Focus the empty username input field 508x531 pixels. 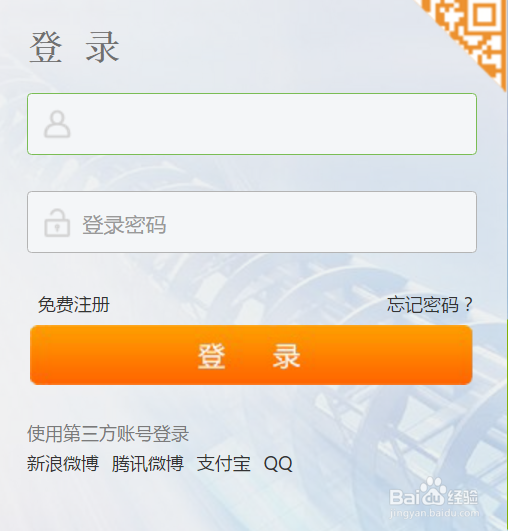[252, 124]
